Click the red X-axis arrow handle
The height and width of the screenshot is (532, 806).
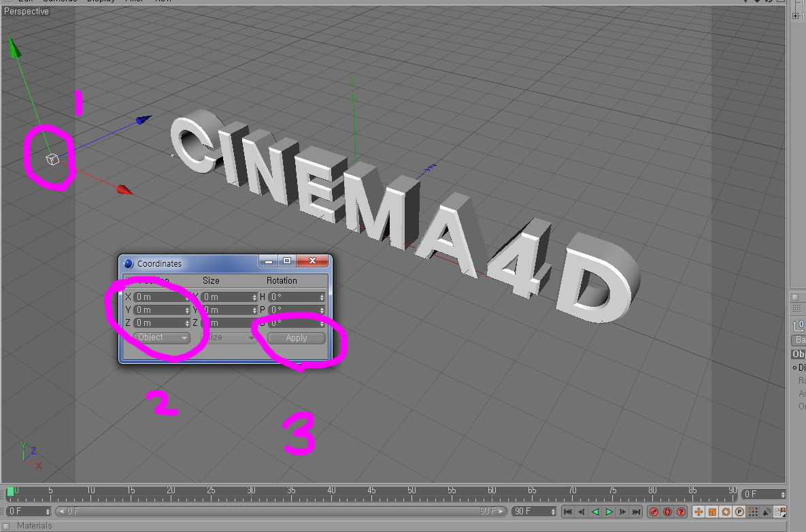124,190
